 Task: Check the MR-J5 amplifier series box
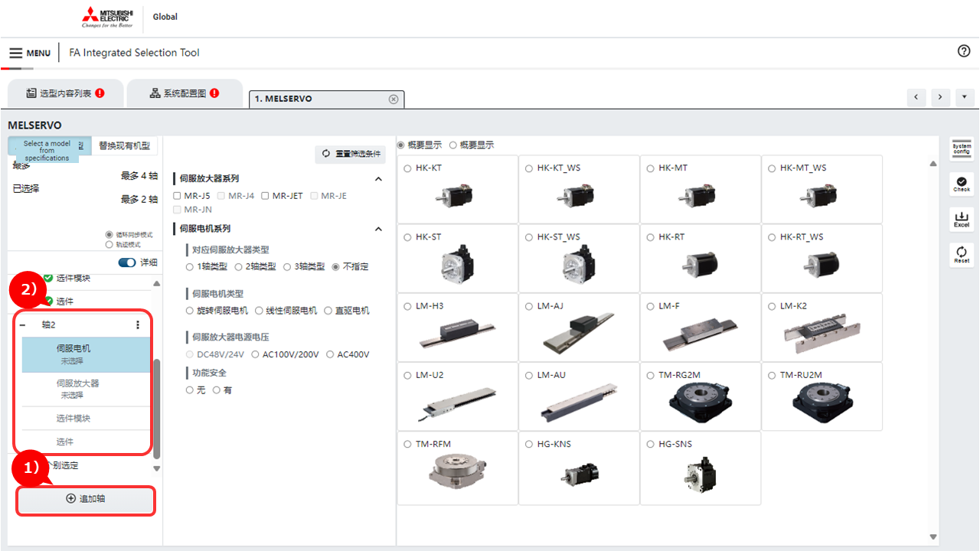(178, 196)
